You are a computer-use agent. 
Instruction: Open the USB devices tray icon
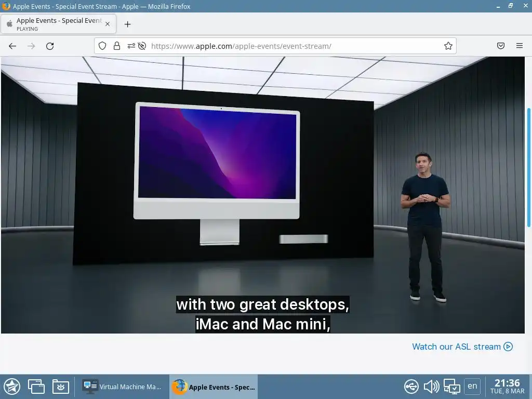tap(411, 387)
